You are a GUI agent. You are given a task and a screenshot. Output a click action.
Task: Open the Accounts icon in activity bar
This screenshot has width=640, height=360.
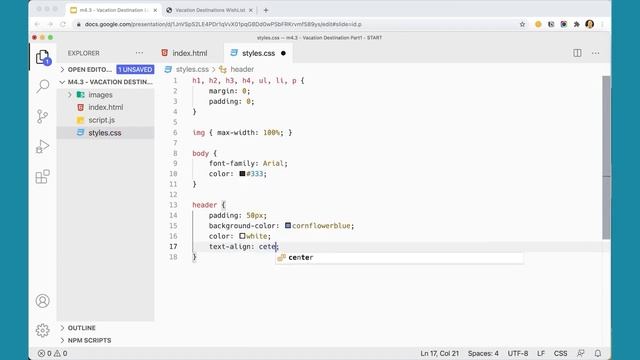pyautogui.click(x=42, y=301)
